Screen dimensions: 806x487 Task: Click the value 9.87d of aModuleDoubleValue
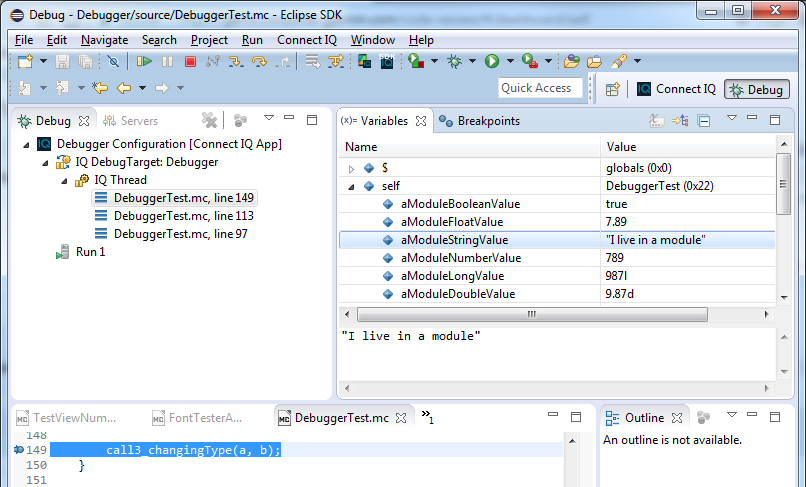(619, 294)
